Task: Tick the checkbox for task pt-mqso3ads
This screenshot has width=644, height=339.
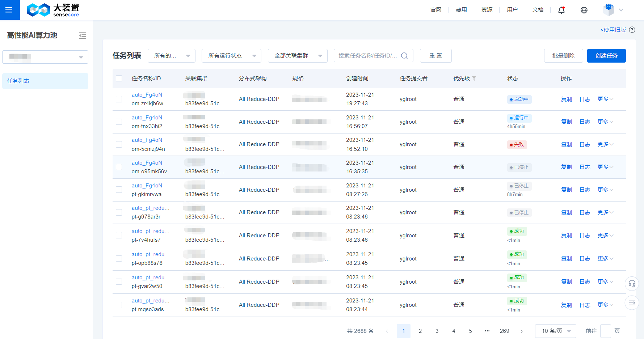Action: click(119, 305)
